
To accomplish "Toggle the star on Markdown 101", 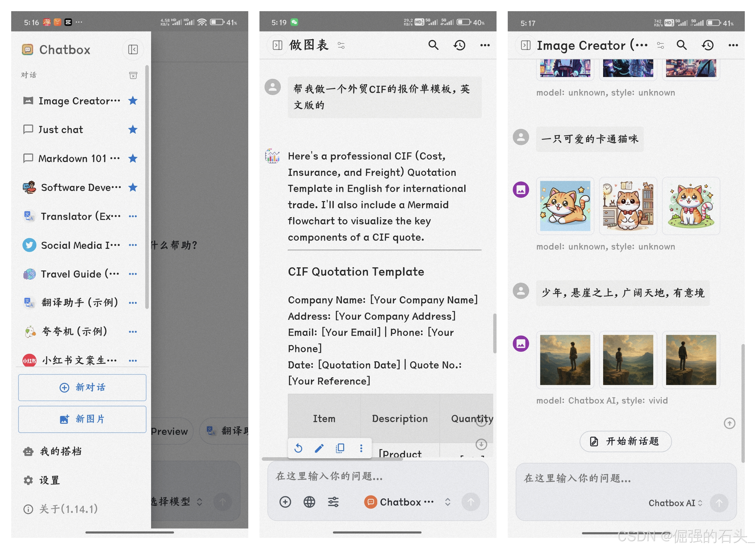I will pyautogui.click(x=133, y=159).
